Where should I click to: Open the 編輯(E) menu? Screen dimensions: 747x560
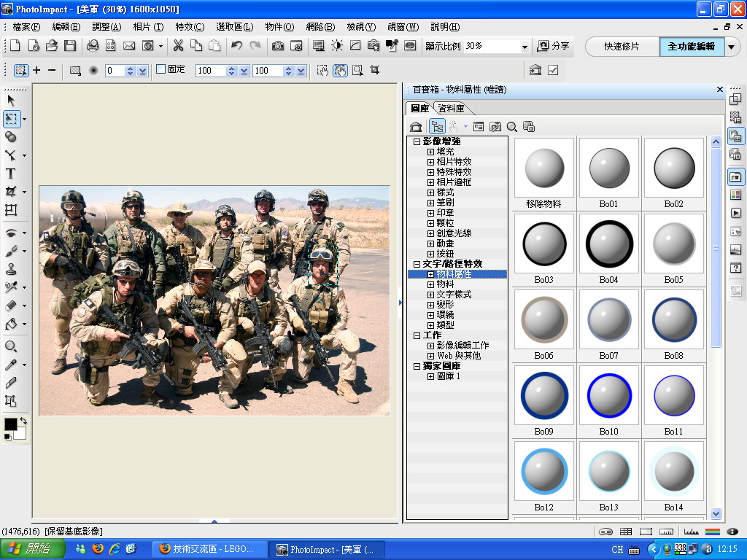click(x=66, y=27)
